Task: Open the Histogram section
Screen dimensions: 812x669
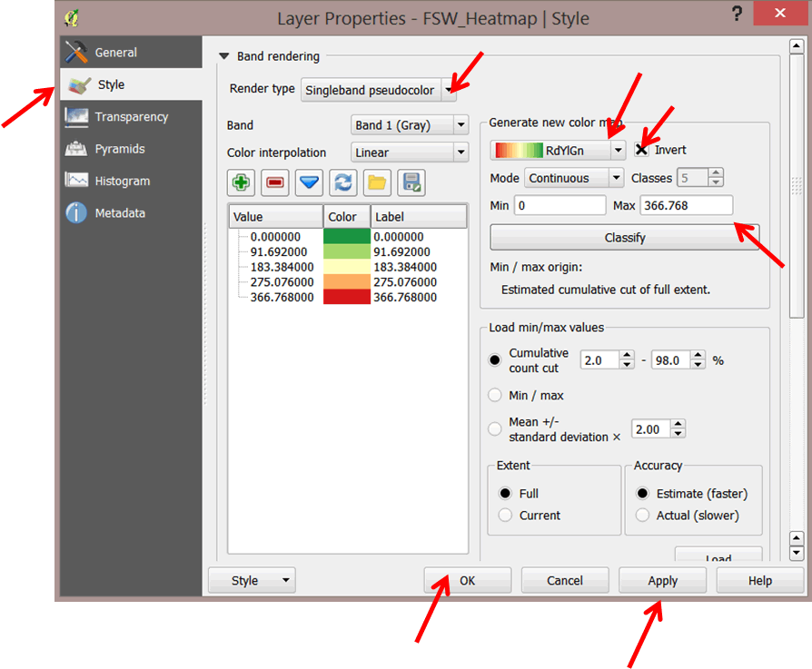Action: 131,181
